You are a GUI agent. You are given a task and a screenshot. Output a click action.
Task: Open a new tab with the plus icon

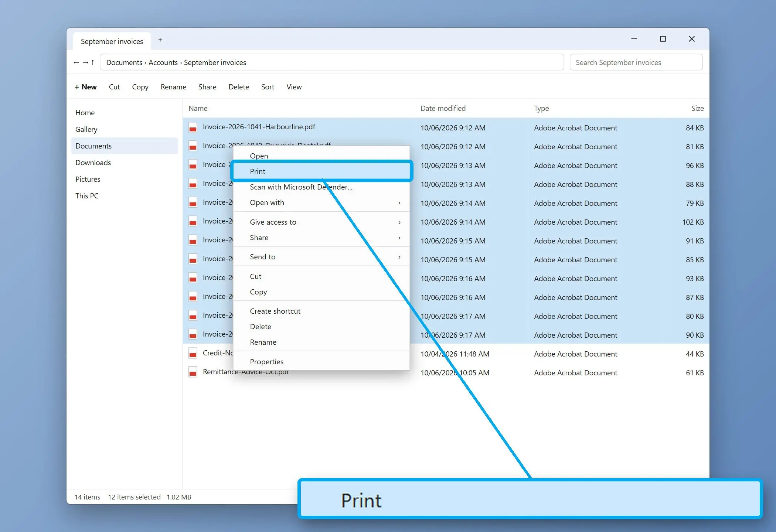point(160,40)
